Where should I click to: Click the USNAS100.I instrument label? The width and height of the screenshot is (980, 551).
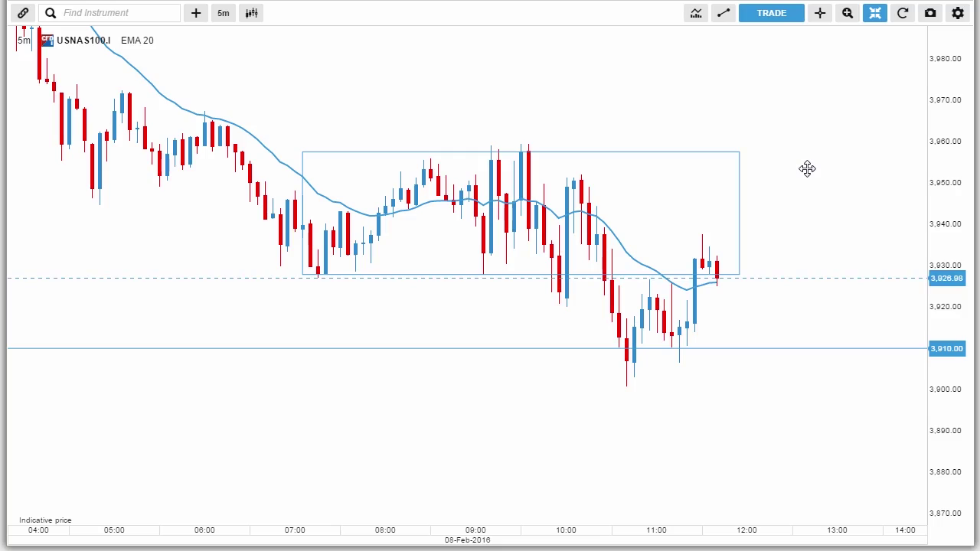pos(83,41)
